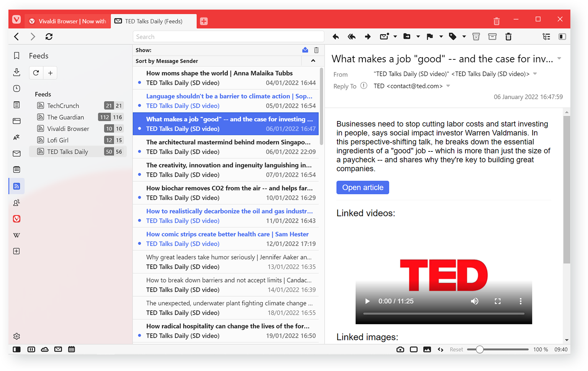Select the TechCrunch feed
Screen dimensions: 588x371
(x=78, y=106)
